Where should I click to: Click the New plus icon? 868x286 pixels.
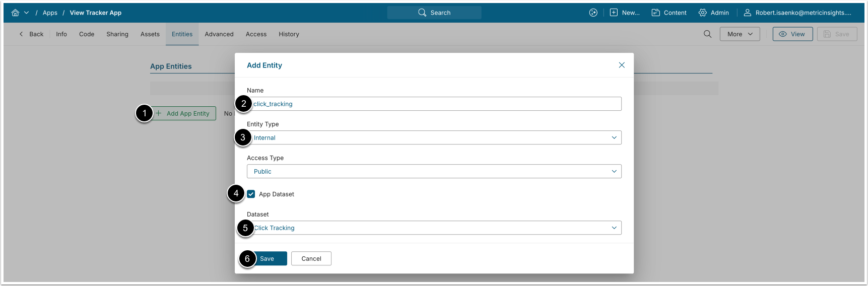614,13
